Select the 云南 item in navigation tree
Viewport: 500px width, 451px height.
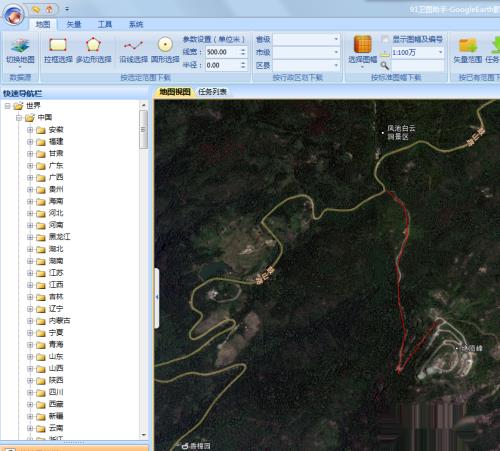pyautogui.click(x=56, y=428)
